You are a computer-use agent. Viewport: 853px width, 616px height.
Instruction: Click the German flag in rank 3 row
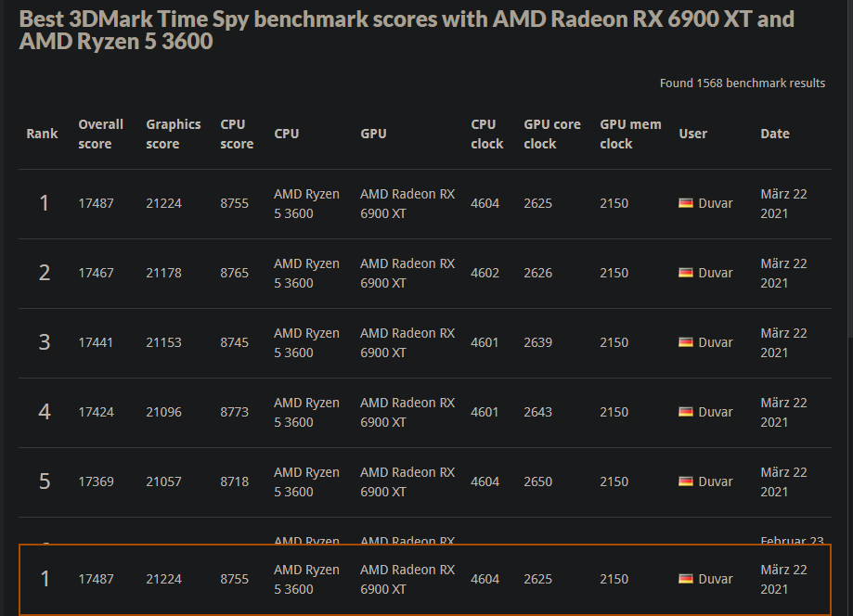coord(685,342)
